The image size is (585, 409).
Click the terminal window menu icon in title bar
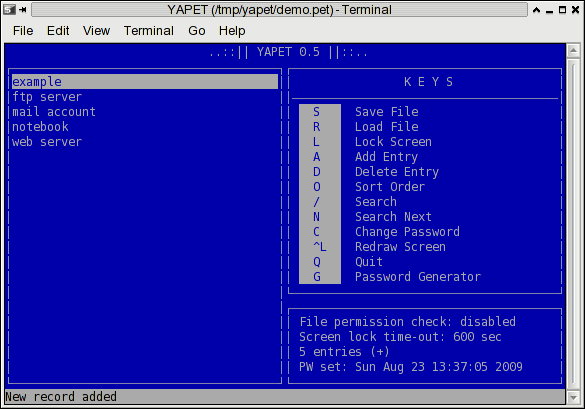click(x=9, y=10)
